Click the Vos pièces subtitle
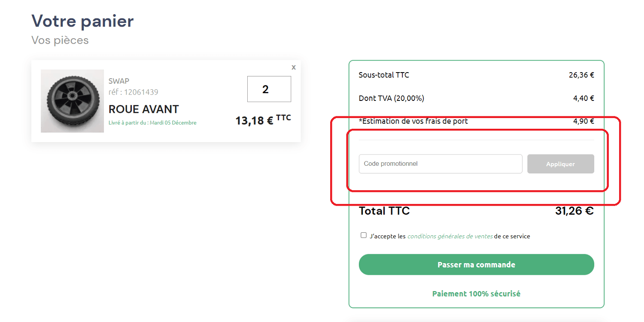Viewport: 644px width, 322px height. coord(60,40)
